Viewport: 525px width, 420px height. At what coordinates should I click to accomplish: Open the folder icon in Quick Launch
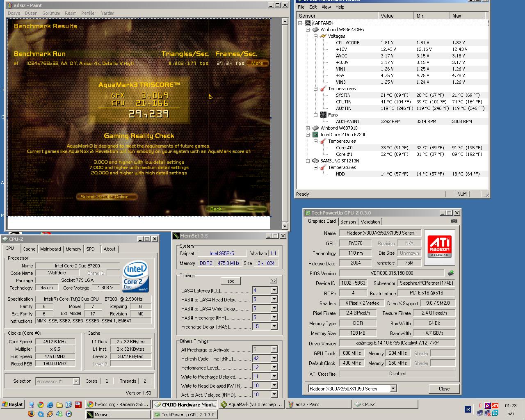tap(59, 404)
